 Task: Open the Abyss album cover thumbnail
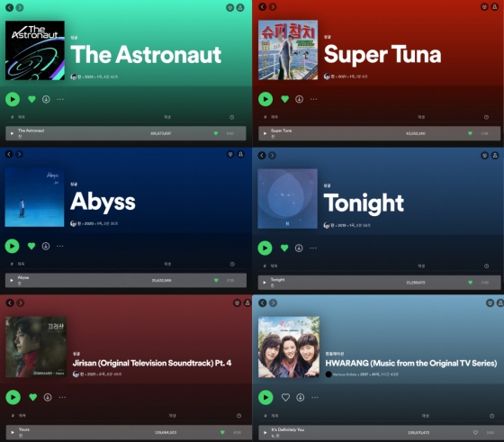tap(35, 197)
